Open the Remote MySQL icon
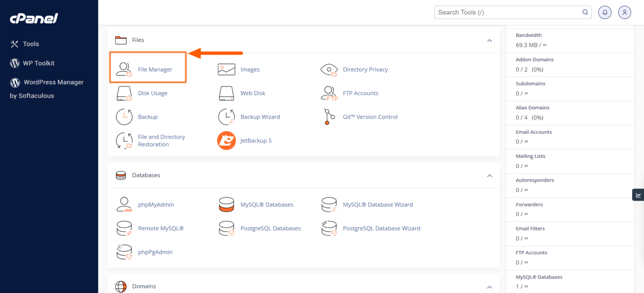644x293 pixels. pos(124,228)
